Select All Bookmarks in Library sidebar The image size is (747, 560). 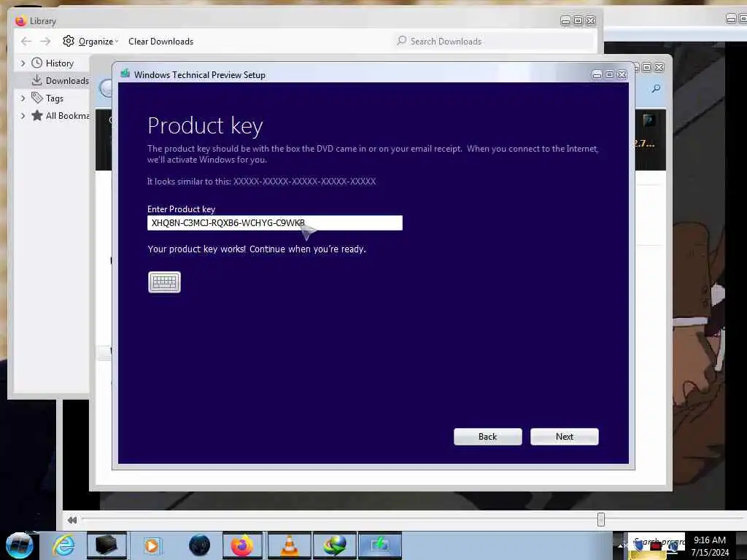(x=67, y=116)
